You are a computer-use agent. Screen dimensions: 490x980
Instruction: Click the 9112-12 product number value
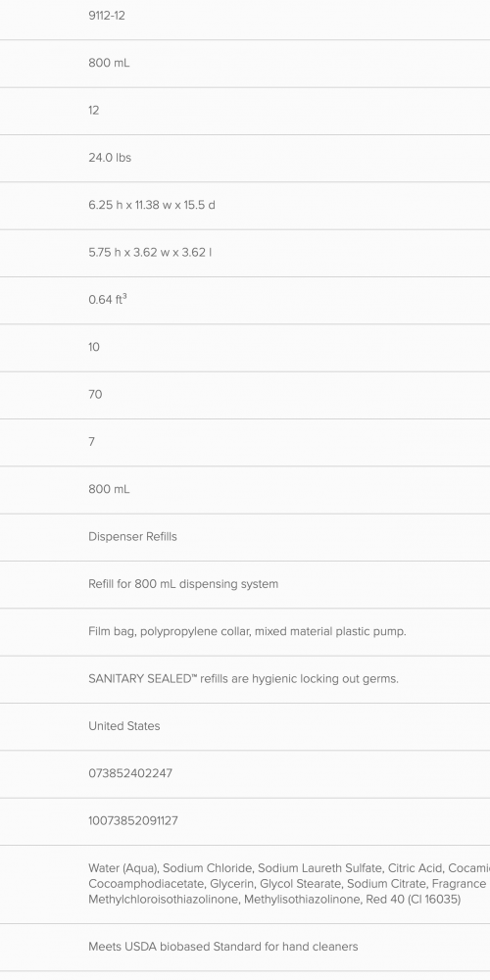107,16
